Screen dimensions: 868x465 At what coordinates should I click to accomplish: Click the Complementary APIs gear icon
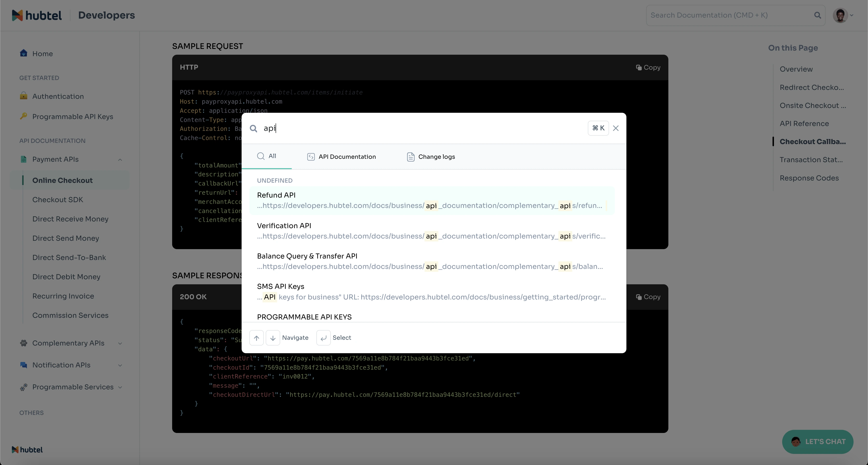tap(23, 343)
